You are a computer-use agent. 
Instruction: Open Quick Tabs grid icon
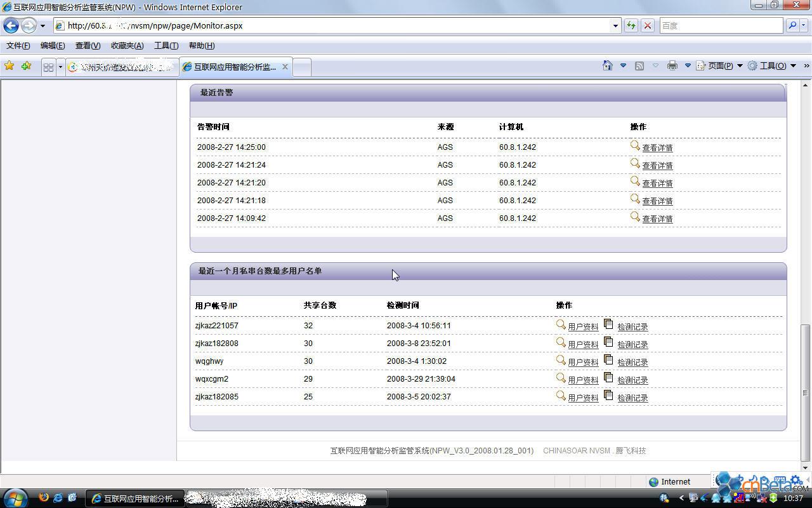click(x=48, y=67)
